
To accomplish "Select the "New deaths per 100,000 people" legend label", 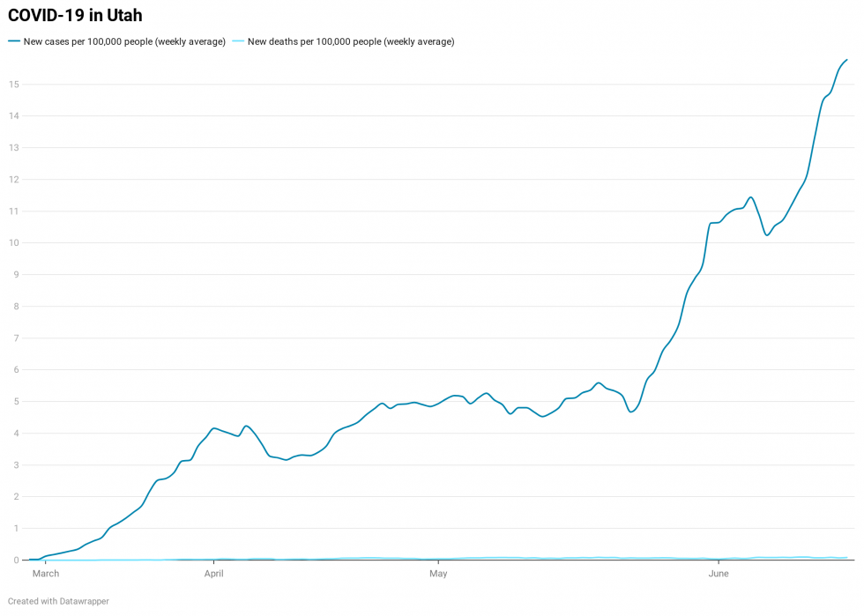I will point(351,41).
